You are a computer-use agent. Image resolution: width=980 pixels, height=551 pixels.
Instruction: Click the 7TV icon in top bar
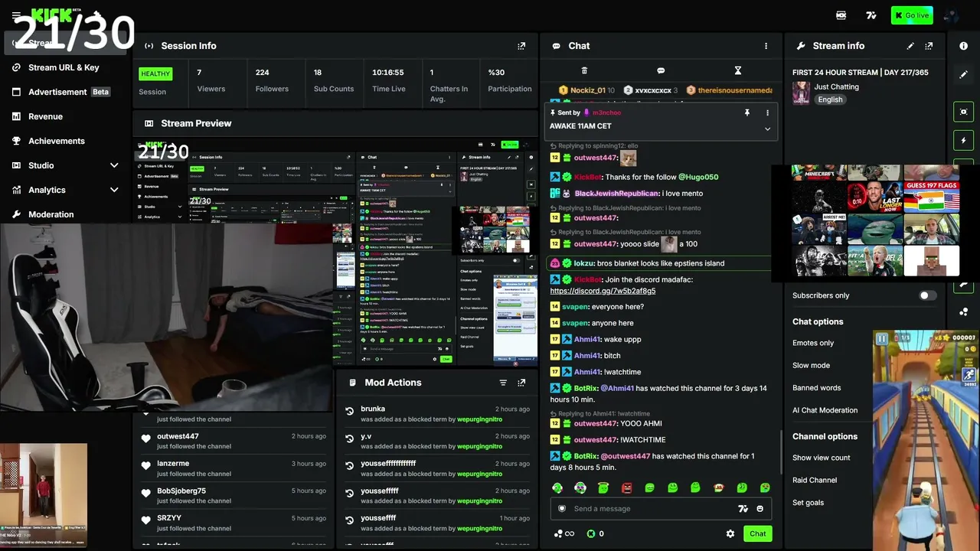(x=871, y=15)
